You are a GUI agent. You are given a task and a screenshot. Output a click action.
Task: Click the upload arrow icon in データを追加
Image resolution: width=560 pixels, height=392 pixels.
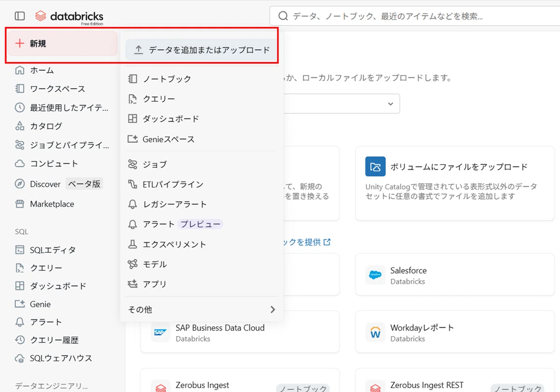(139, 50)
